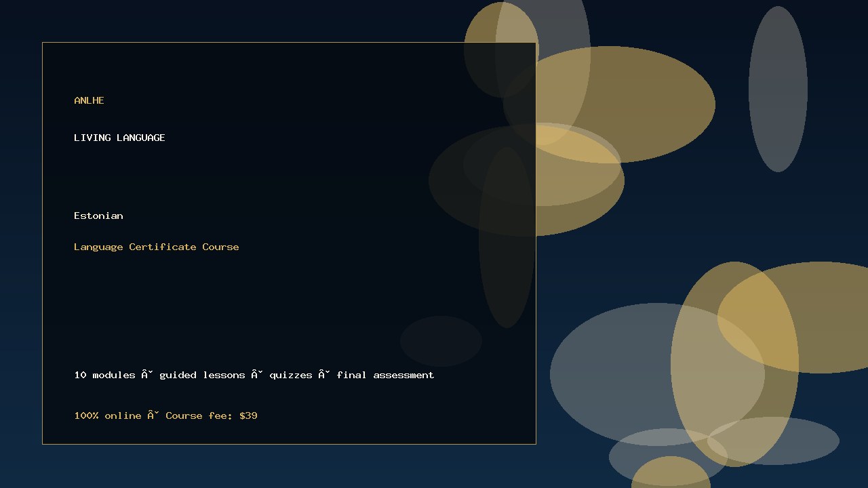Click the Estonian course title

coord(98,216)
